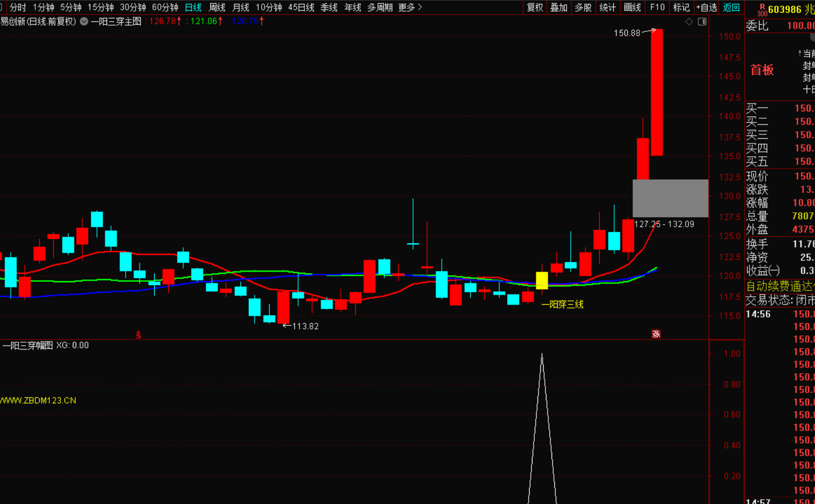
Task: Click the diamond icon above the chart
Action: tap(689, 22)
